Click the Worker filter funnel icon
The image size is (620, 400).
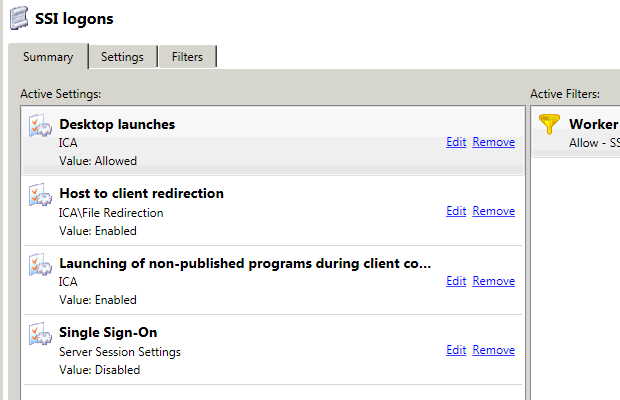tap(549, 125)
